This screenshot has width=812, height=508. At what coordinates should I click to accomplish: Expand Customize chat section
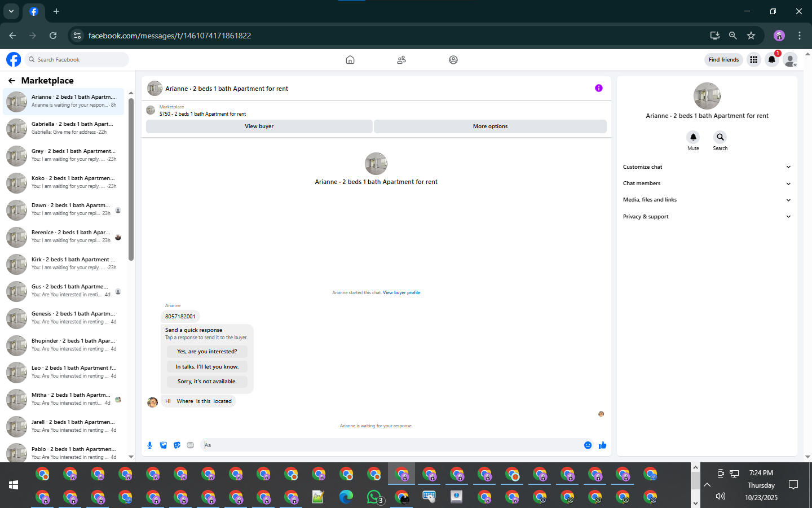tap(707, 167)
